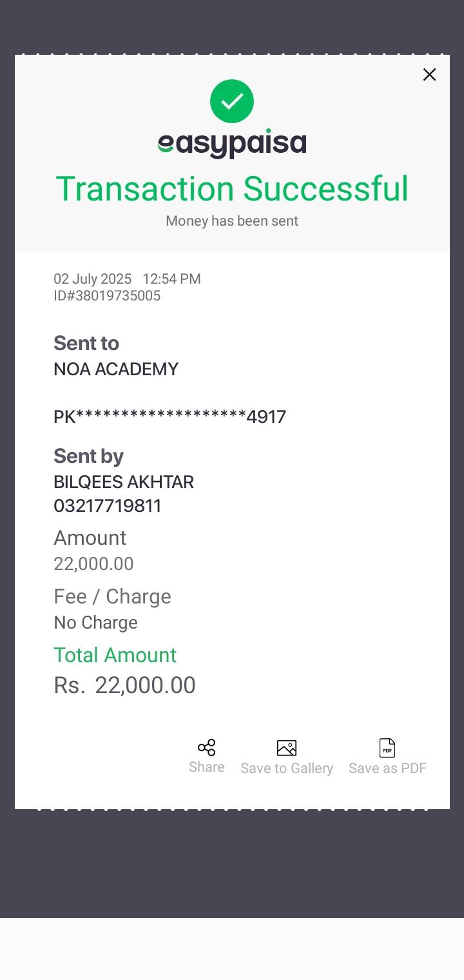Tap recipient name NOA ACADEMY

[x=116, y=369]
